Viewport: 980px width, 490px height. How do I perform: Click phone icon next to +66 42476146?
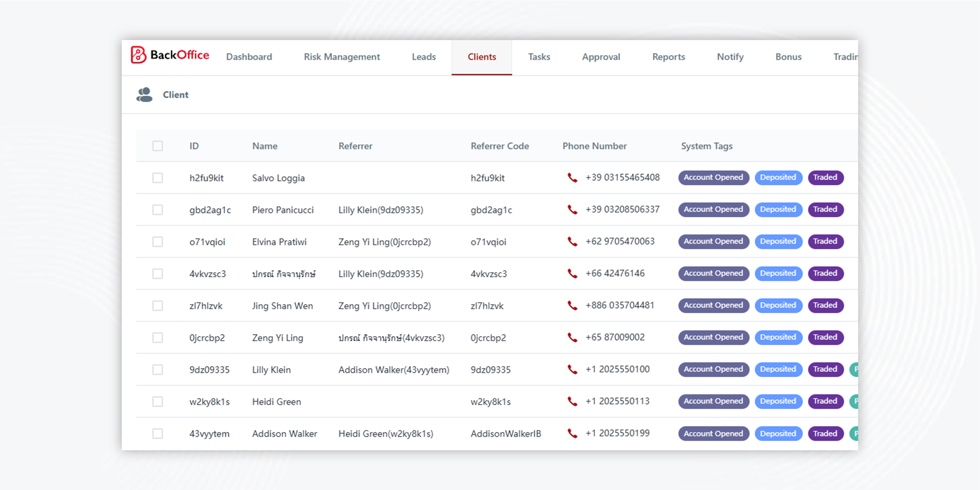coord(572,274)
